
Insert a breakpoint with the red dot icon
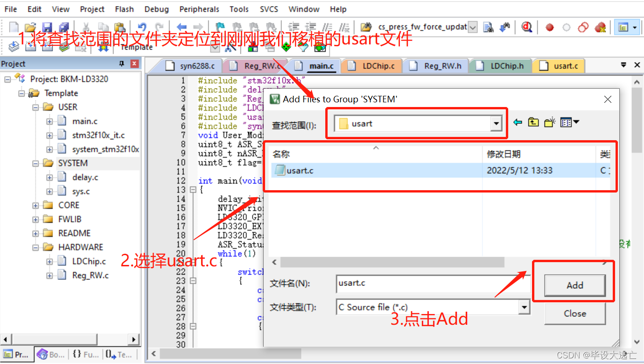[550, 27]
